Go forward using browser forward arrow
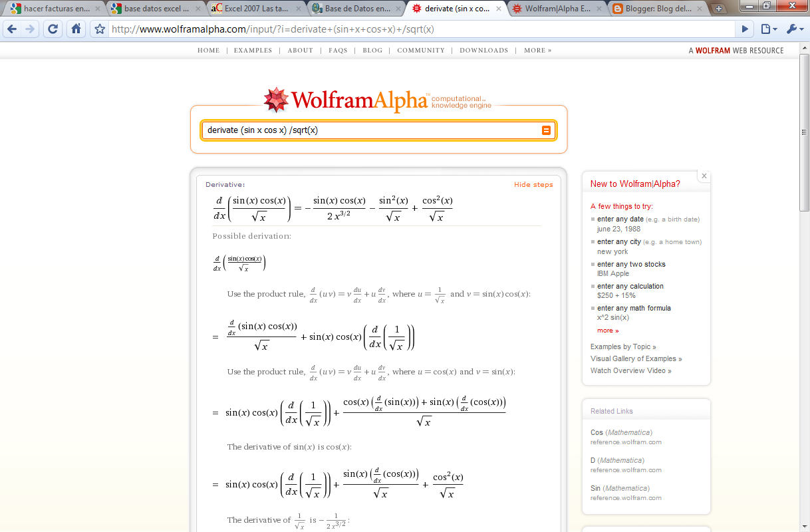 pyautogui.click(x=30, y=29)
